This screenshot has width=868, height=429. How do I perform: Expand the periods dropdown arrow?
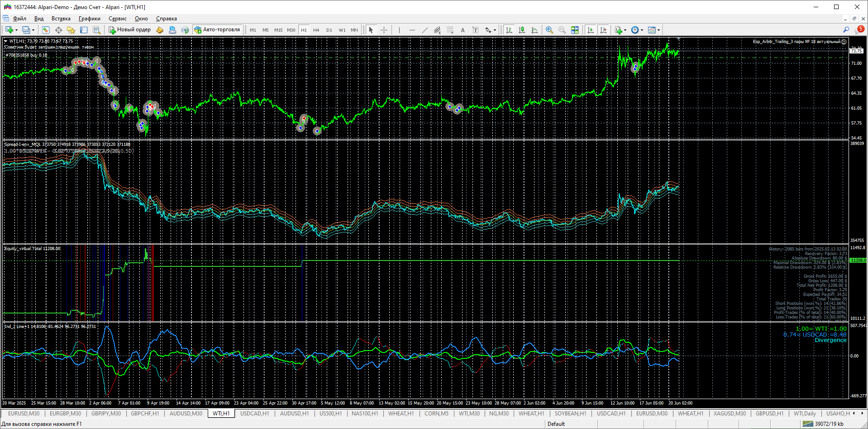[x=642, y=30]
